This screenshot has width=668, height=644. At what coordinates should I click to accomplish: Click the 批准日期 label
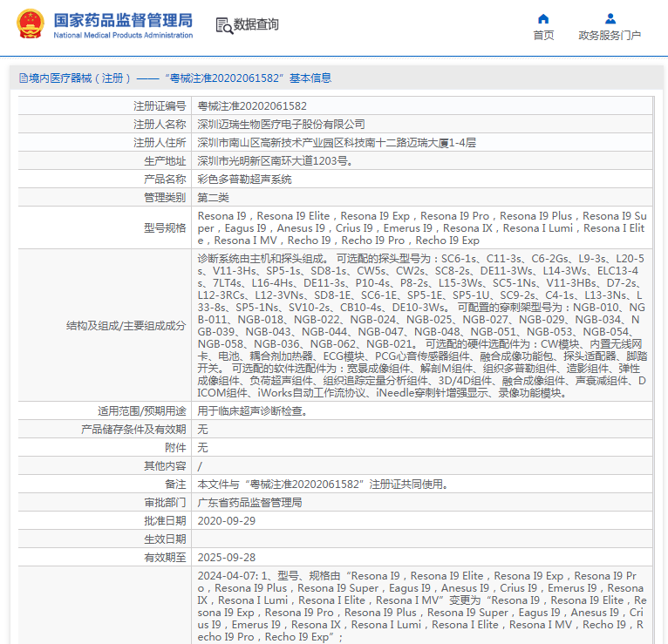165,521
